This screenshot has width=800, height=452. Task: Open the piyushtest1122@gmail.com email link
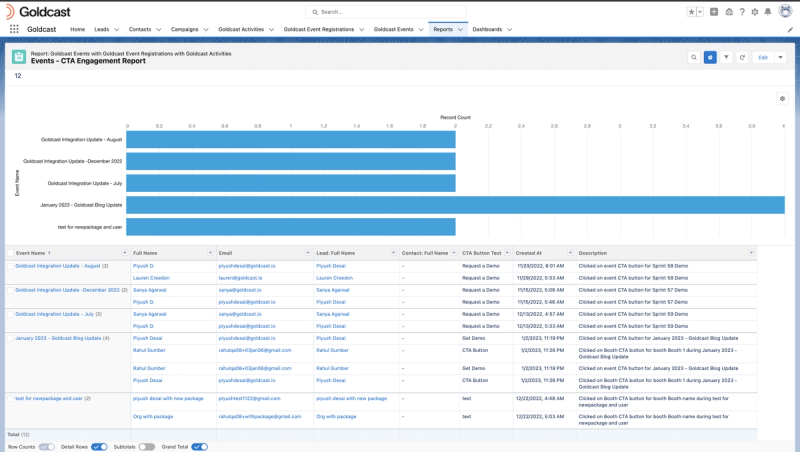point(249,398)
